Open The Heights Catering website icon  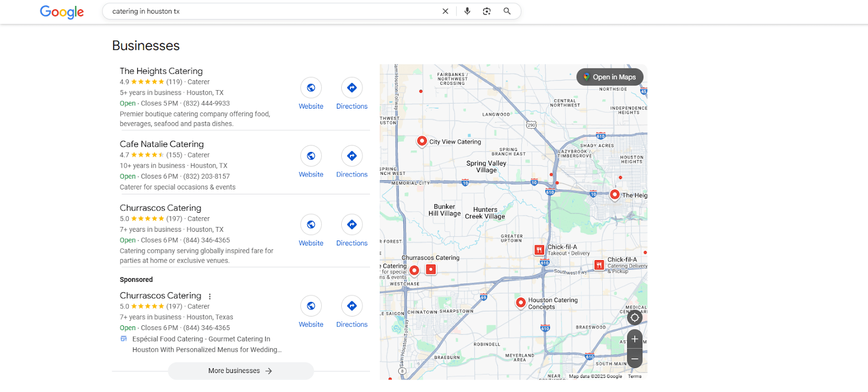[311, 87]
